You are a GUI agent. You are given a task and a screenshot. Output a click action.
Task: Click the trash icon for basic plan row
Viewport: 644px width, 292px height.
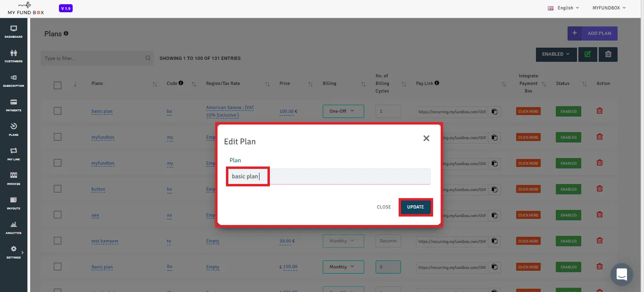(600, 111)
